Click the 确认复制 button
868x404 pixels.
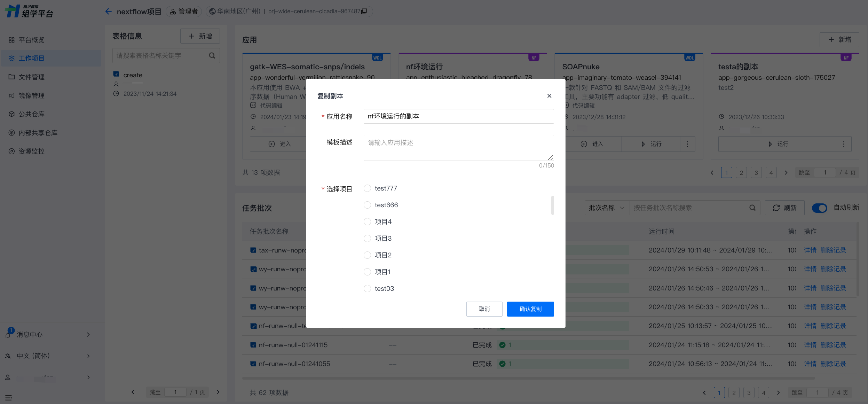530,309
